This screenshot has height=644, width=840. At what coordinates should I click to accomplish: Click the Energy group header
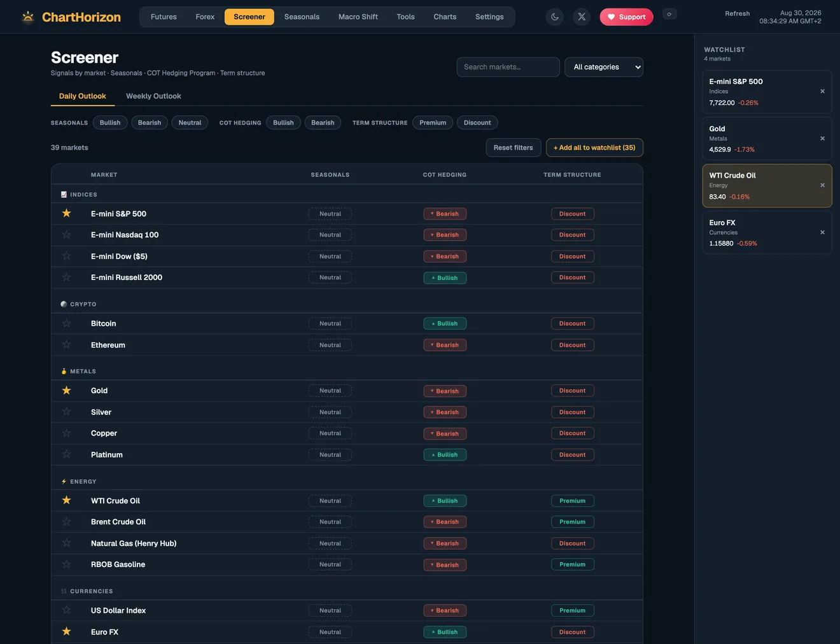347,482
